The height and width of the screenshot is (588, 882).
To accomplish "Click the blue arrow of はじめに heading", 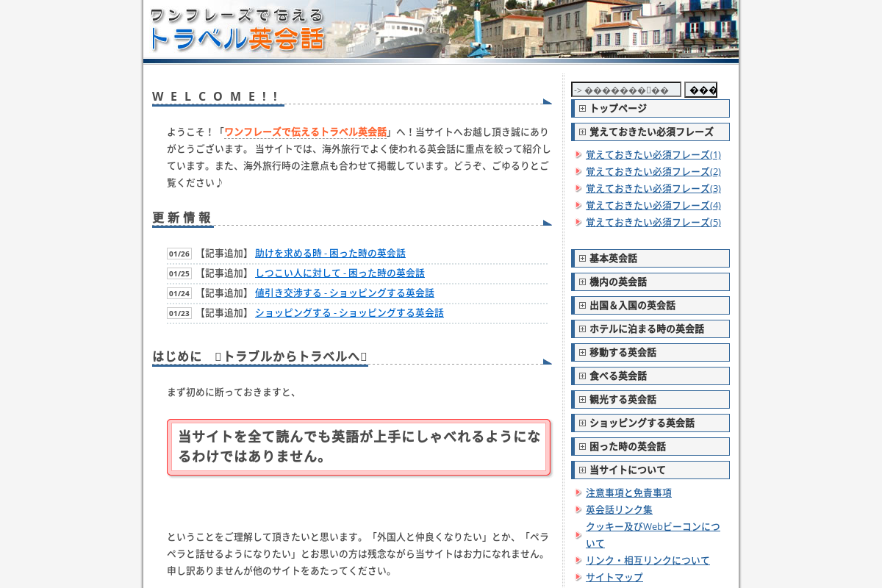I will pyautogui.click(x=547, y=362).
